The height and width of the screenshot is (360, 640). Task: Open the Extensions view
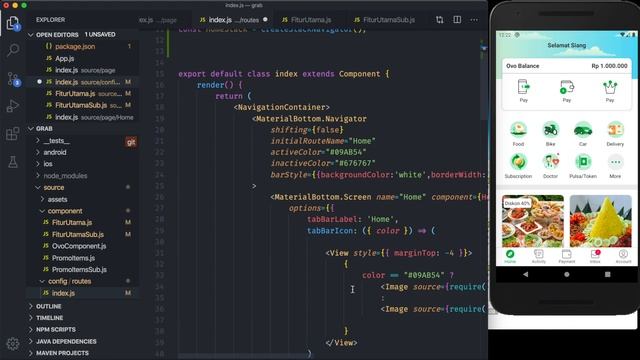pos(13,134)
